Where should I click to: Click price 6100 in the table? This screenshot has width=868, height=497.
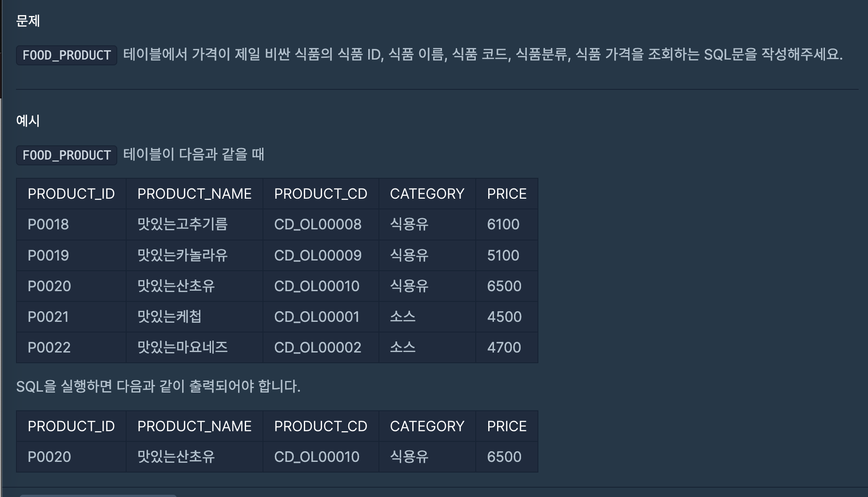(x=503, y=224)
